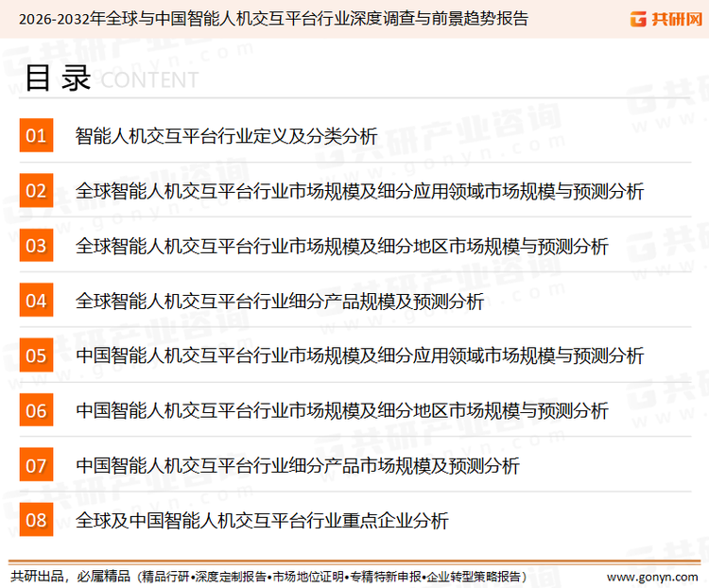The image size is (709, 588).
Task: Visit www.gonyn.com footer link
Action: tap(652, 578)
